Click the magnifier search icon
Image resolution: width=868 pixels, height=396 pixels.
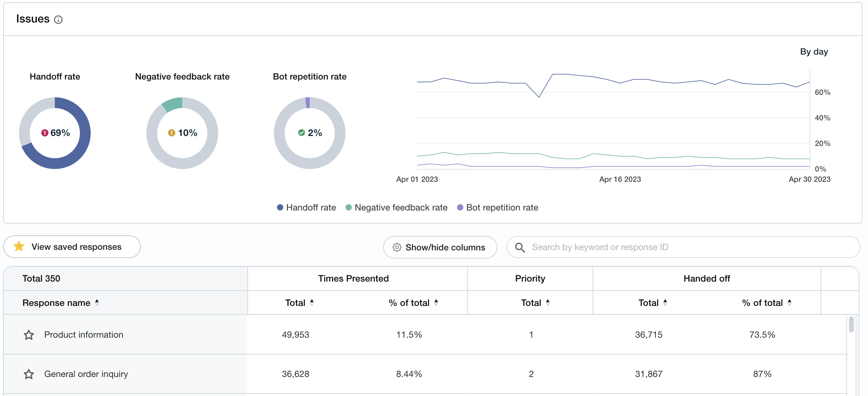pos(520,247)
